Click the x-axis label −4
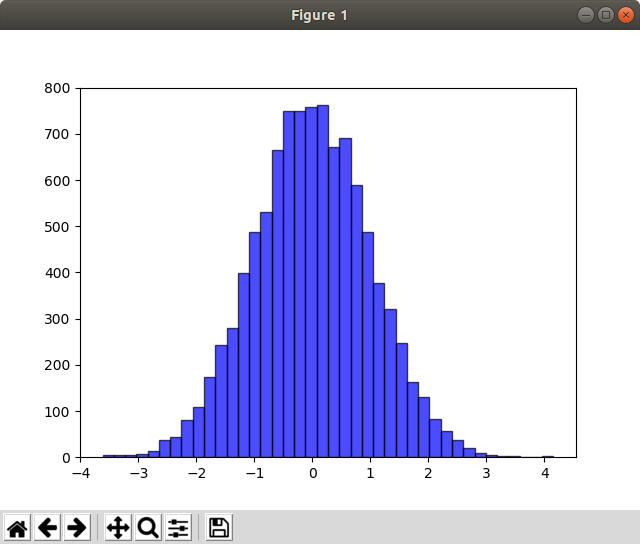The image size is (640, 544). click(x=81, y=473)
